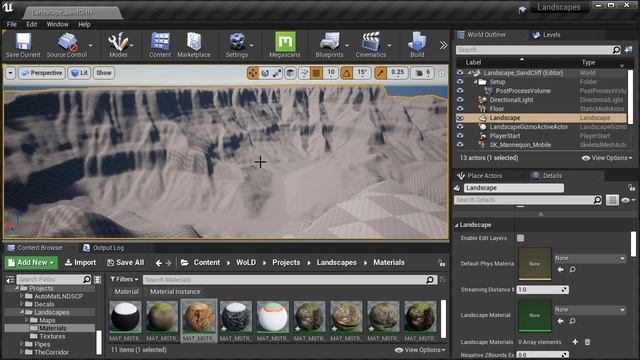Open the Help menu
Viewport: 640px width, 360px height.
84,24
